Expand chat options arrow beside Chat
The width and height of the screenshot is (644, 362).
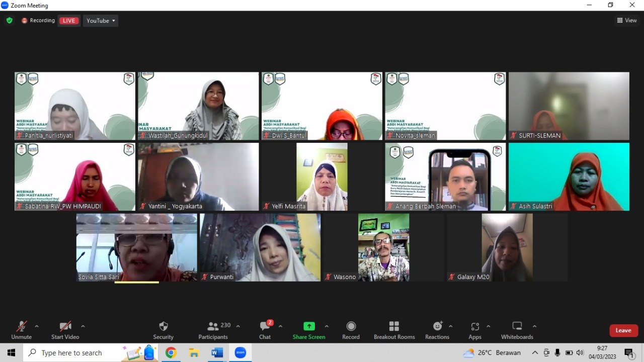click(280, 326)
